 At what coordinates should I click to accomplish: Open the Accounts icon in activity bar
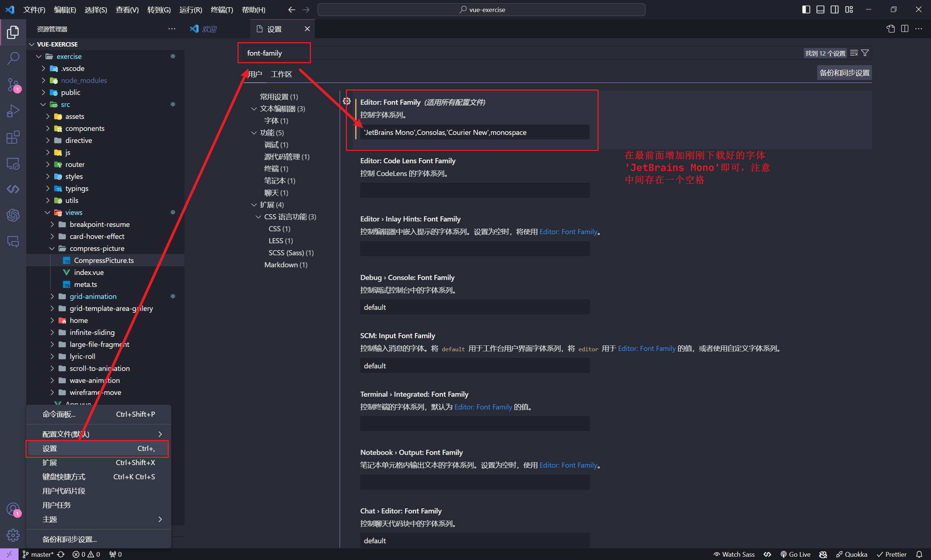[13, 509]
